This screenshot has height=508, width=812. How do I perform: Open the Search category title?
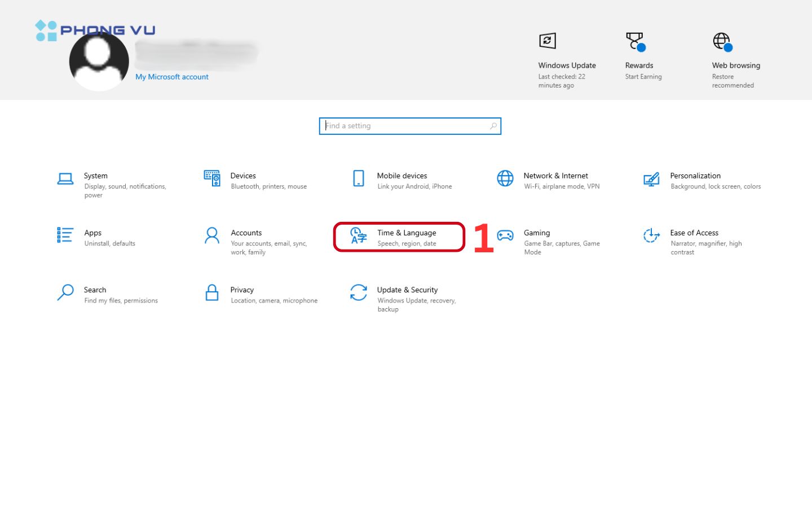[x=95, y=290]
